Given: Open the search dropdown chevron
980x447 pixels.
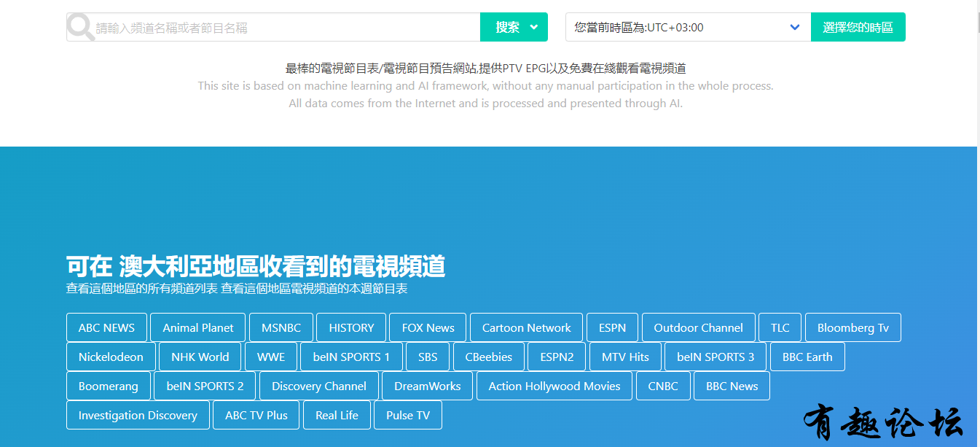Looking at the screenshot, I should (534, 27).
